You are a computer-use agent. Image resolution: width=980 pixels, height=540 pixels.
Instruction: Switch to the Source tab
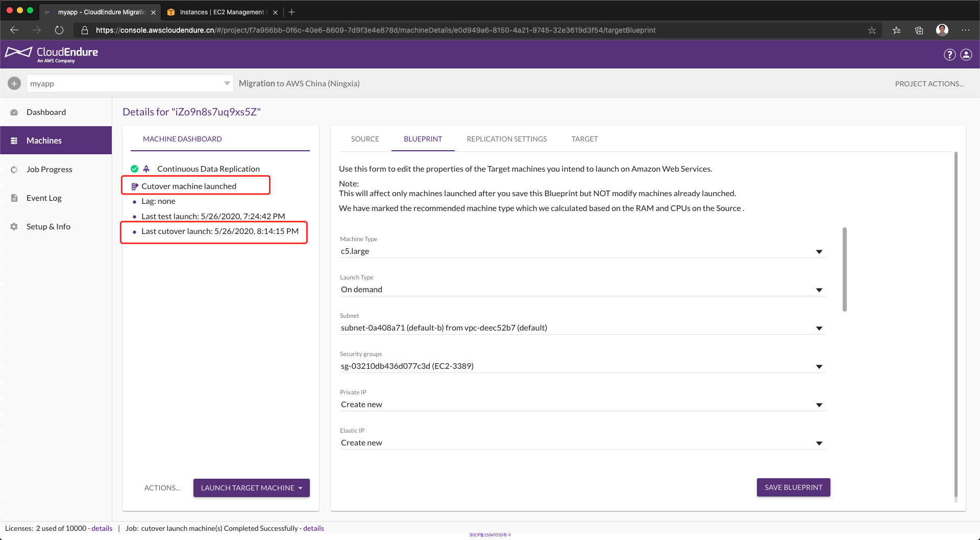365,139
